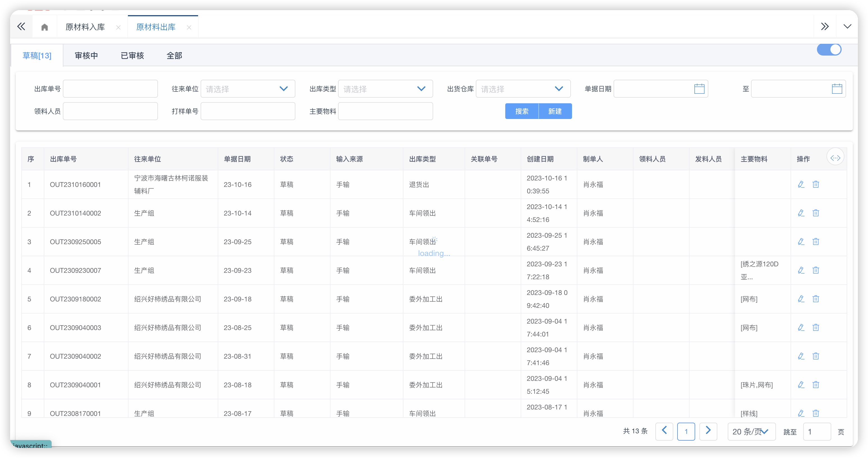Focus the 主要物料 filter input

[x=385, y=111]
